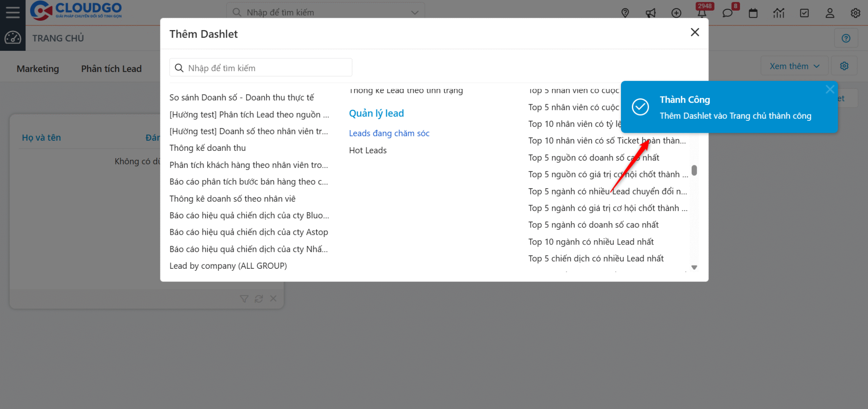Dismiss the Thành Công notification
The width and height of the screenshot is (868, 409).
click(x=830, y=89)
